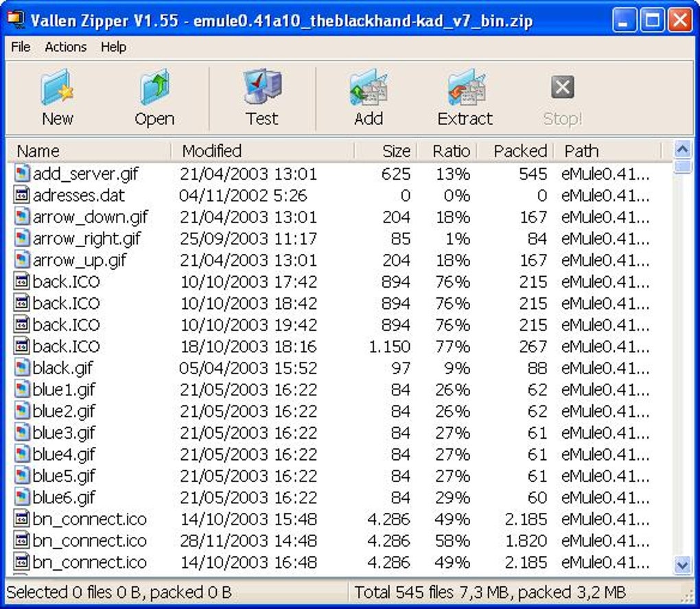Image resolution: width=700 pixels, height=609 pixels.
Task: Click icon of bn_connect.ico modified 28/11/2003
Action: (22, 540)
